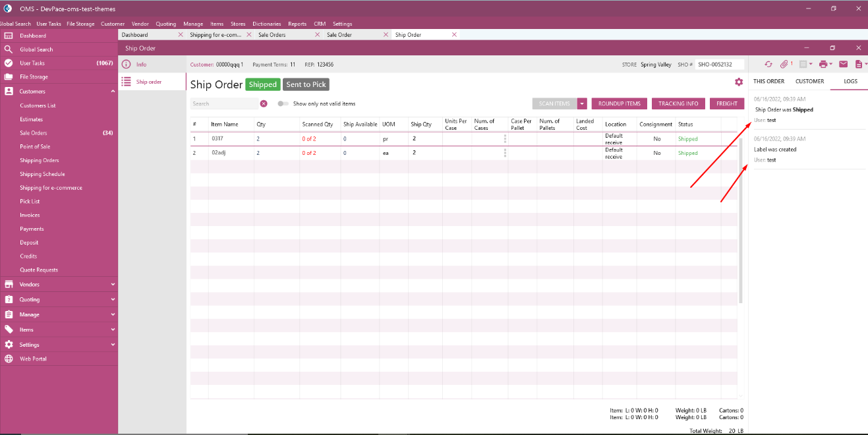Viewport: 868px width, 435px height.
Task: Open Shipping Schedule in the sidebar
Action: [x=42, y=174]
